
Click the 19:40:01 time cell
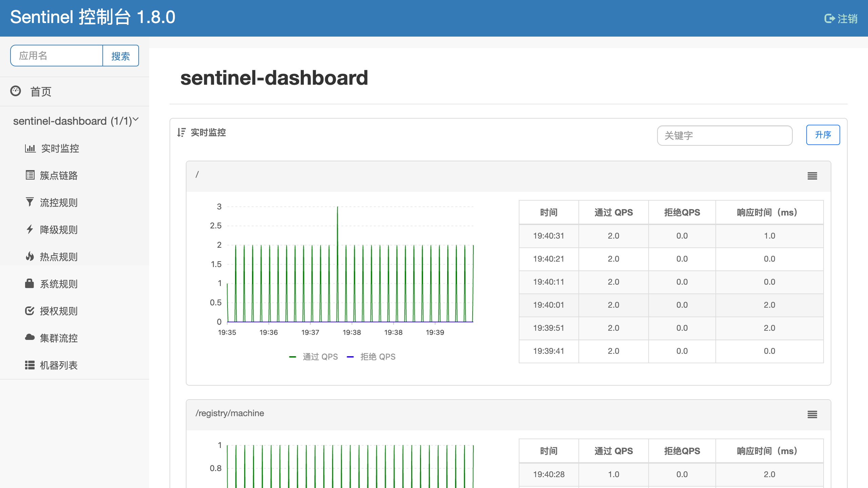pos(549,305)
